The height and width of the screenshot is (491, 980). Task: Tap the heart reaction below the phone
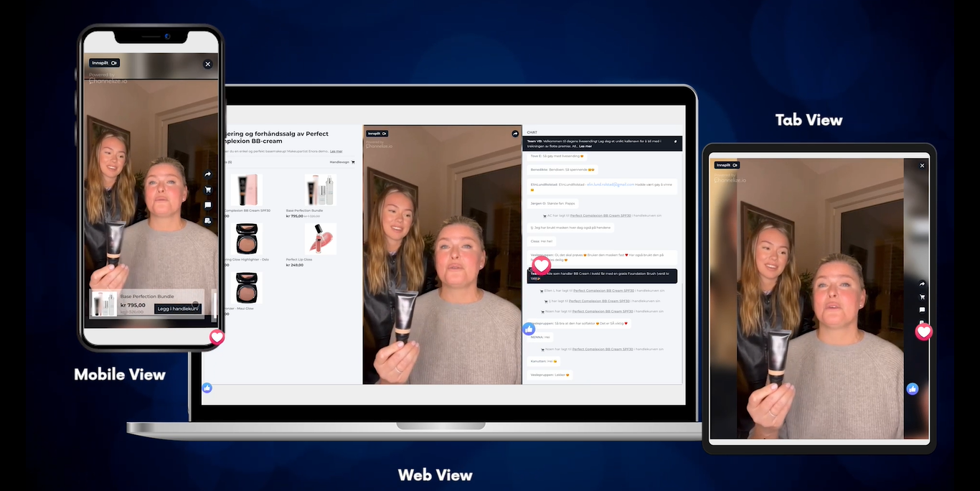[x=217, y=337]
